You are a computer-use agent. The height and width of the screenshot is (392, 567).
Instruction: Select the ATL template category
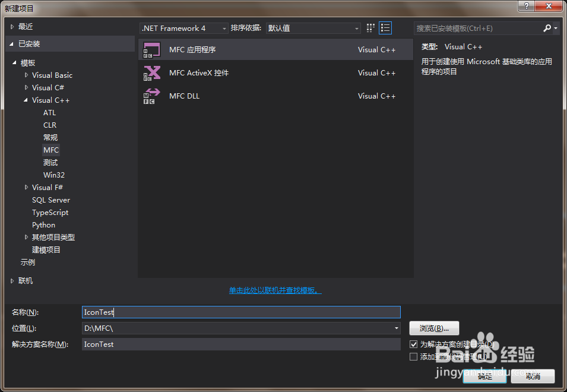click(x=49, y=113)
